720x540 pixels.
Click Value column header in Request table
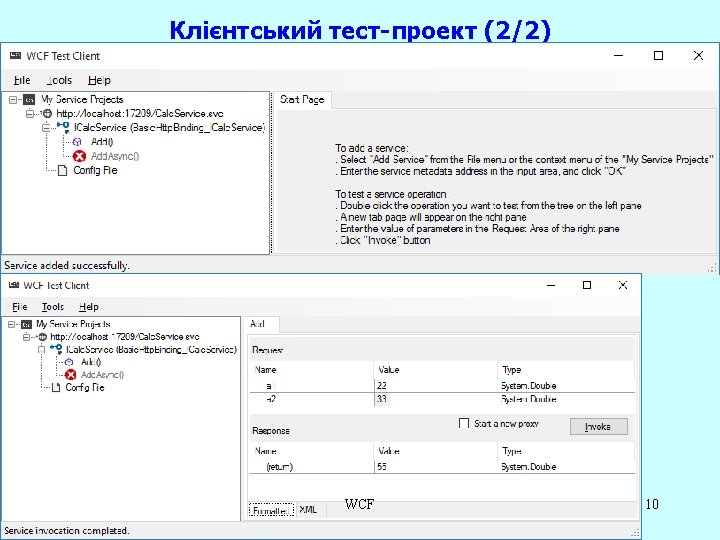[435, 370]
